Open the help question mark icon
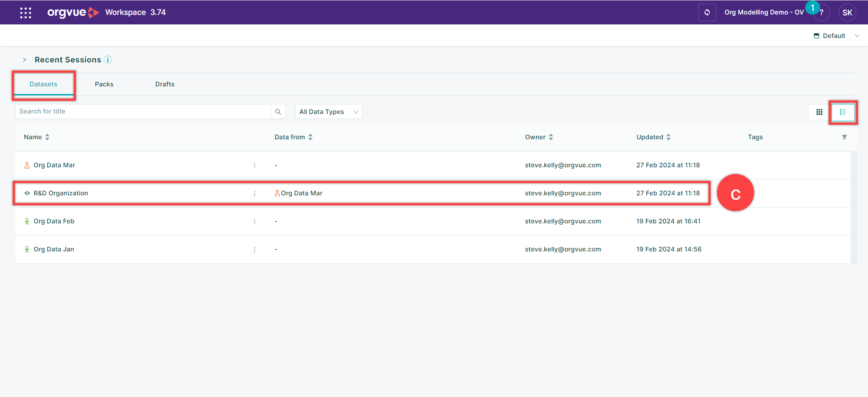The height and width of the screenshot is (397, 868). coord(821,13)
